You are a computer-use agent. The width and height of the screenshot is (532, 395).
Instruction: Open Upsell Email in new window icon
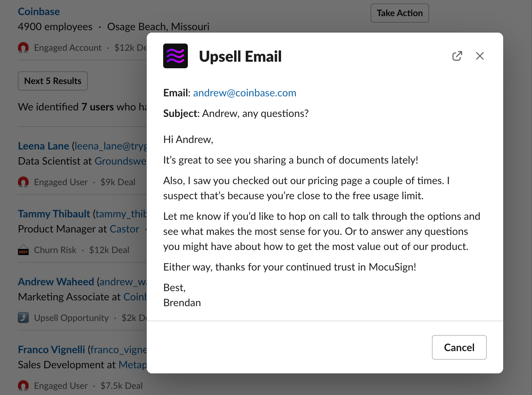click(x=457, y=56)
